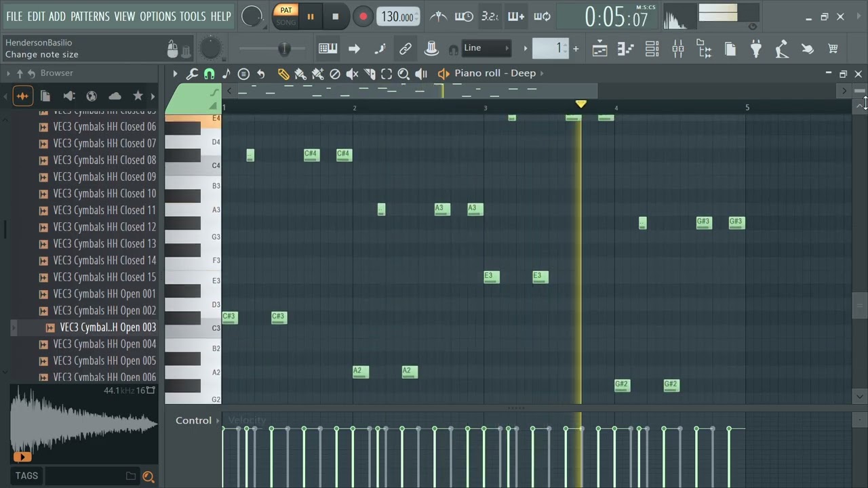Screen dimensions: 868x488
Task: Open the Control lane selector arrow
Action: click(x=218, y=421)
